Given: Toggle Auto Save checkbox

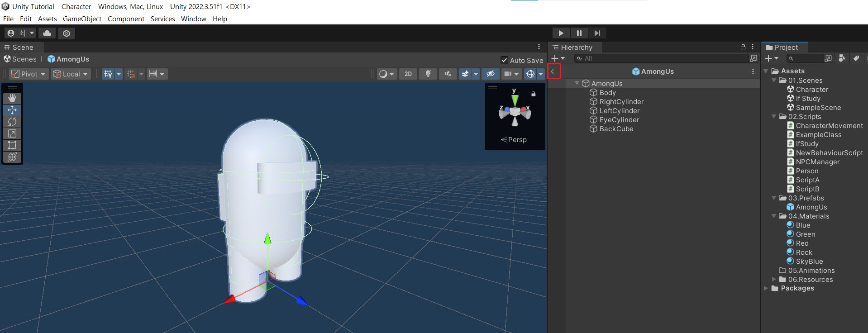Looking at the screenshot, I should click(x=504, y=60).
